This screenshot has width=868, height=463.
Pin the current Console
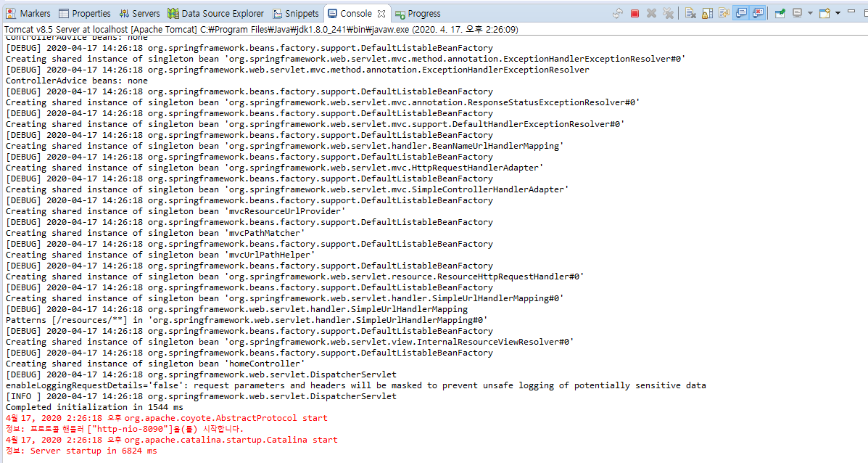pyautogui.click(x=780, y=13)
